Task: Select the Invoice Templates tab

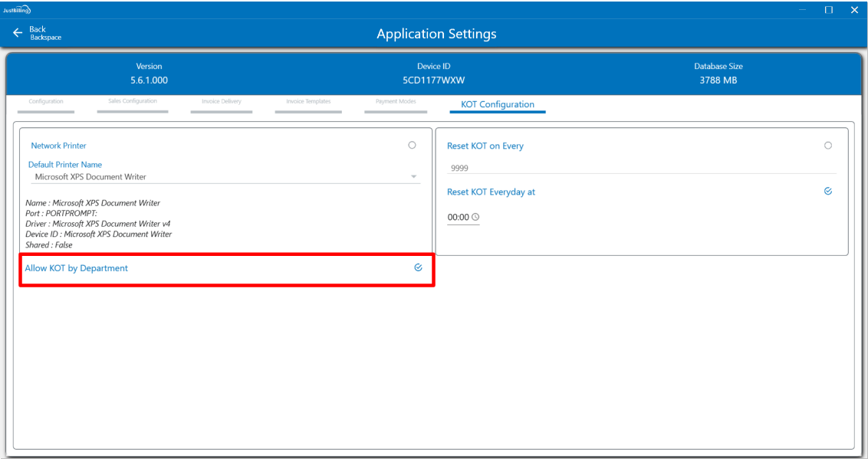Action: point(308,102)
